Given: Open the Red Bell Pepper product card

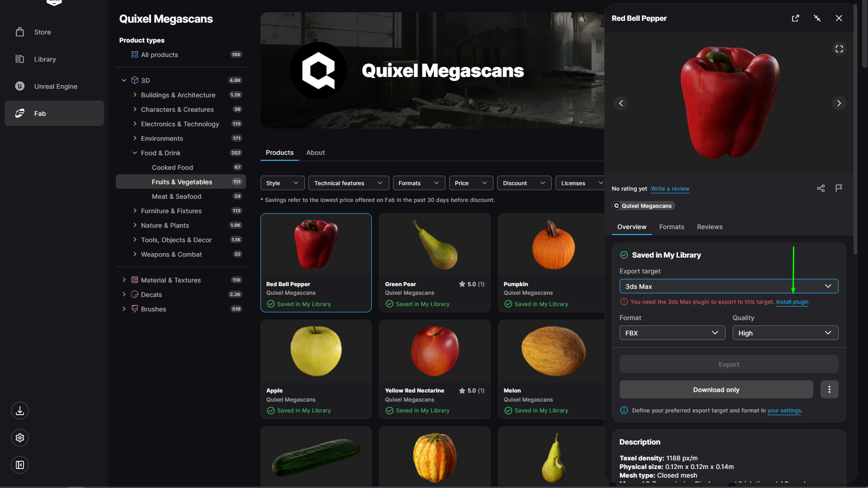Looking at the screenshot, I should (316, 263).
